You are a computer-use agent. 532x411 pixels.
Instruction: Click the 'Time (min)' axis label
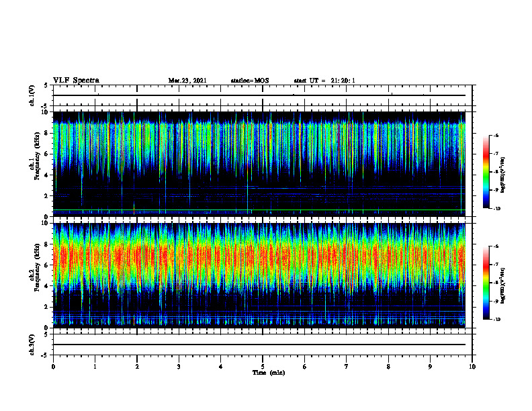click(x=269, y=373)
